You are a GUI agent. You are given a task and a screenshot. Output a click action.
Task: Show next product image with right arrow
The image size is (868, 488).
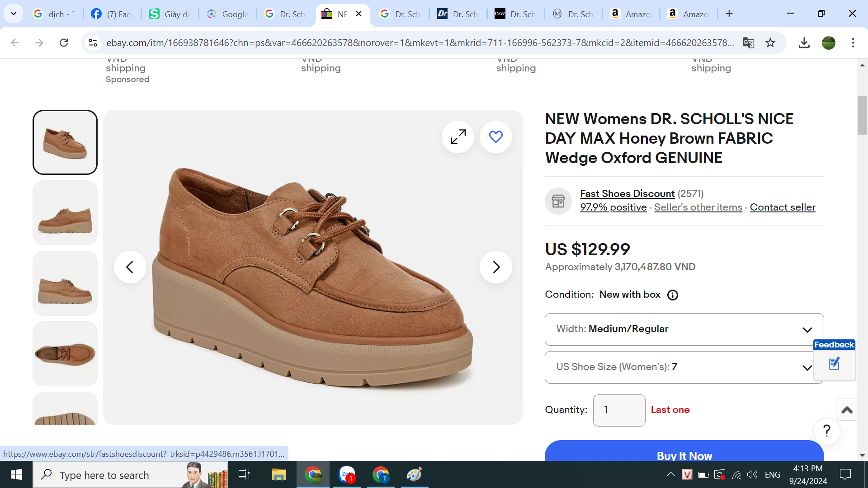tap(495, 267)
